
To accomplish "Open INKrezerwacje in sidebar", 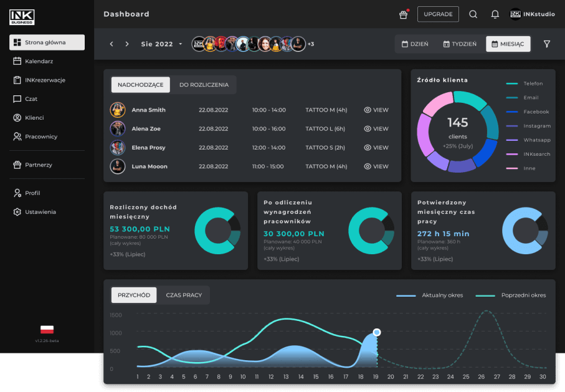I will coord(47,80).
